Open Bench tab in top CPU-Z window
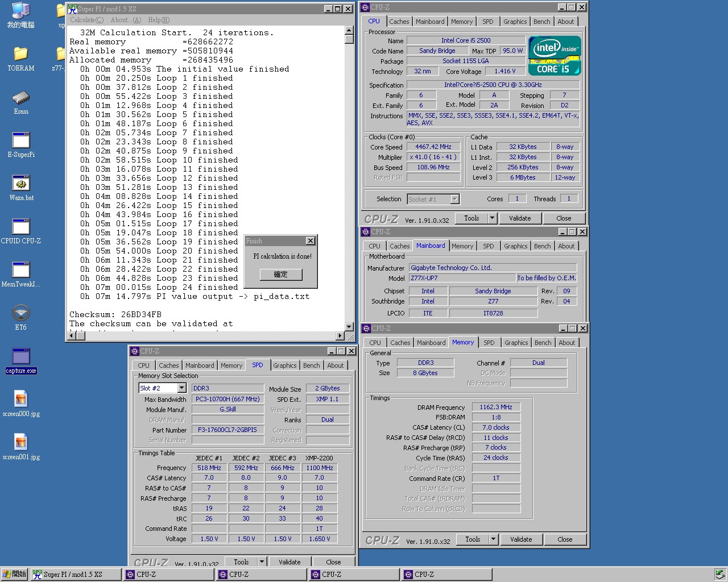Screen dimensions: 728x582 click(x=542, y=22)
